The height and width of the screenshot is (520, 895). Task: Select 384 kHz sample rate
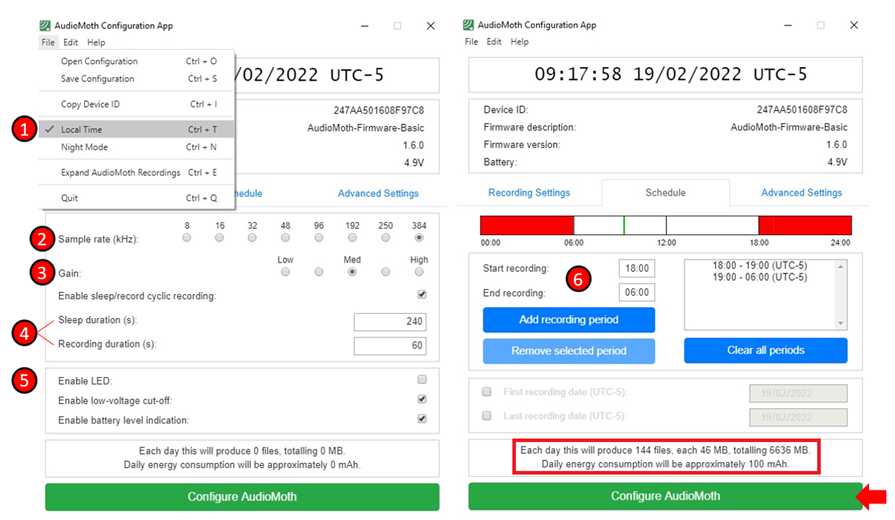[x=419, y=237]
